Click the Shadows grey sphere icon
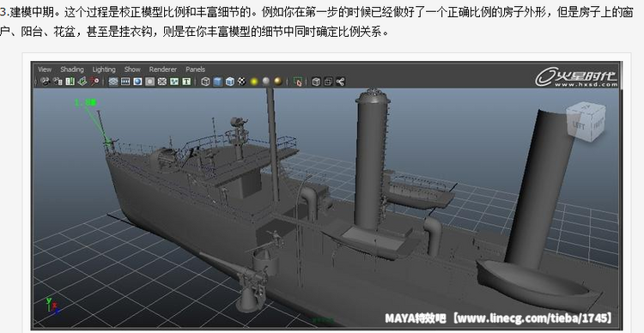The height and width of the screenshot is (333, 644). pyautogui.click(x=266, y=82)
